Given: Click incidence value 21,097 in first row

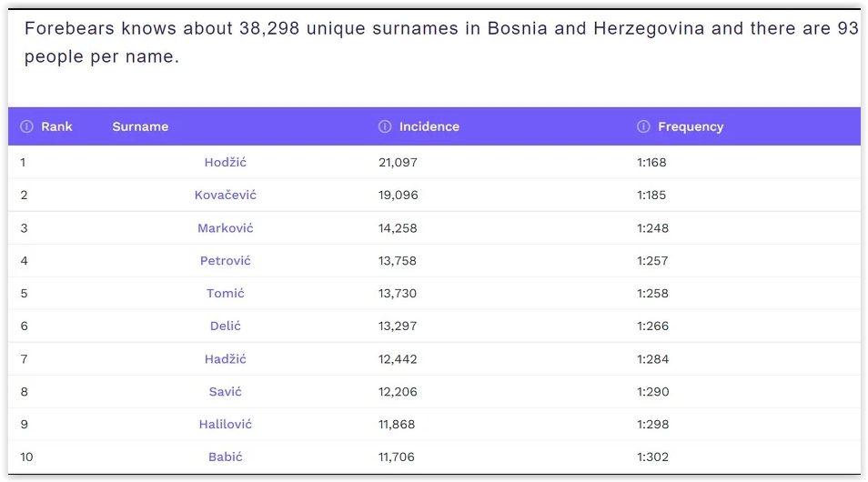Looking at the screenshot, I should point(398,162).
